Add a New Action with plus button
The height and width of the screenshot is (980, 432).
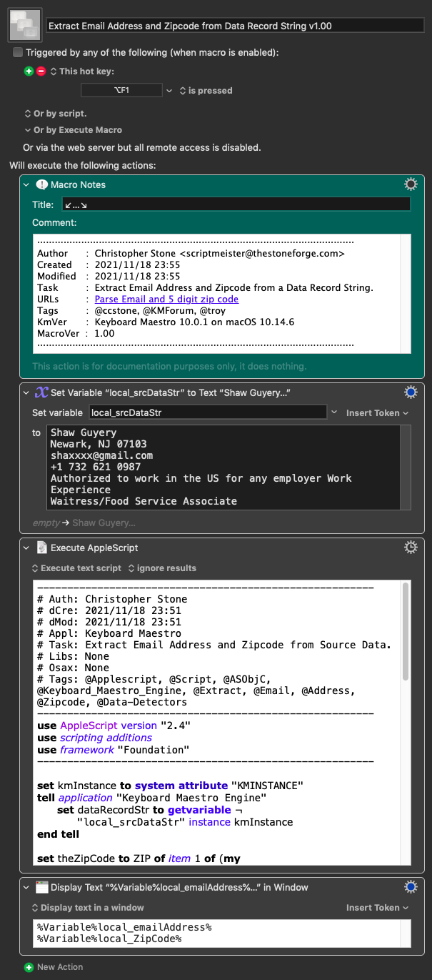(x=29, y=967)
